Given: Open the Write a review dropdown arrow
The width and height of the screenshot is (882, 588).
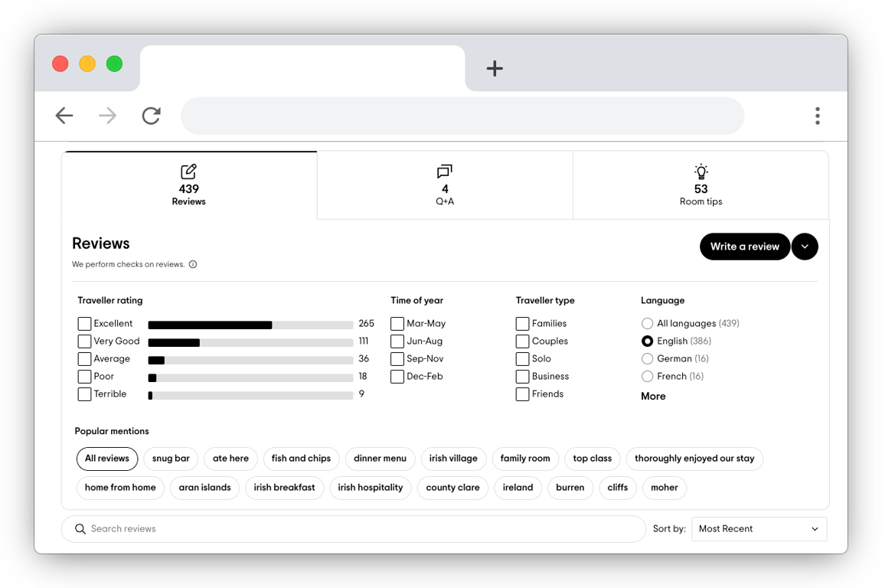Looking at the screenshot, I should coord(805,247).
